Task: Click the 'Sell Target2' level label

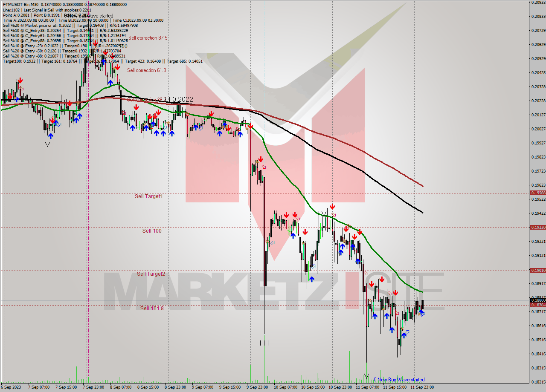Action: pyautogui.click(x=151, y=274)
